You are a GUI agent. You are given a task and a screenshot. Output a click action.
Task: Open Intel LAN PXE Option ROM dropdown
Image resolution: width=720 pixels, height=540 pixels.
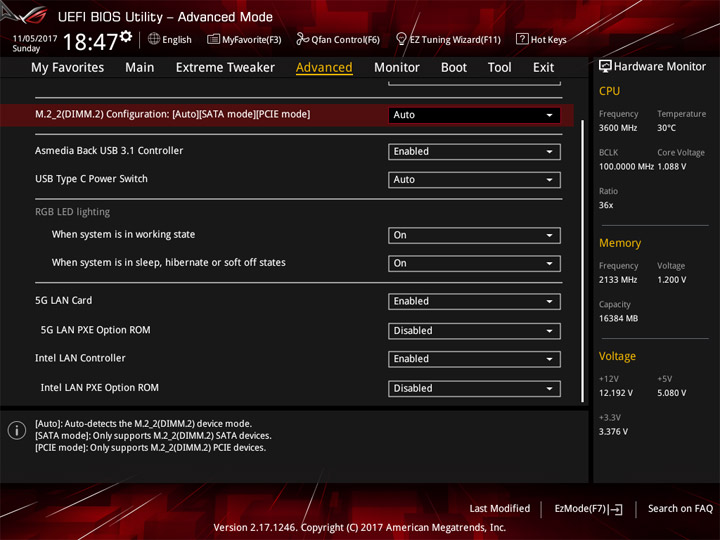click(474, 388)
